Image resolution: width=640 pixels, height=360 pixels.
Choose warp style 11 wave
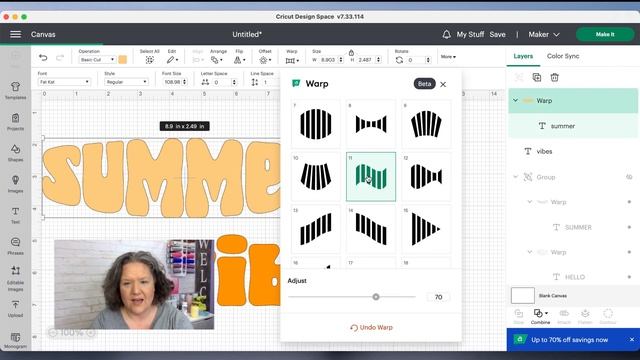(371, 177)
